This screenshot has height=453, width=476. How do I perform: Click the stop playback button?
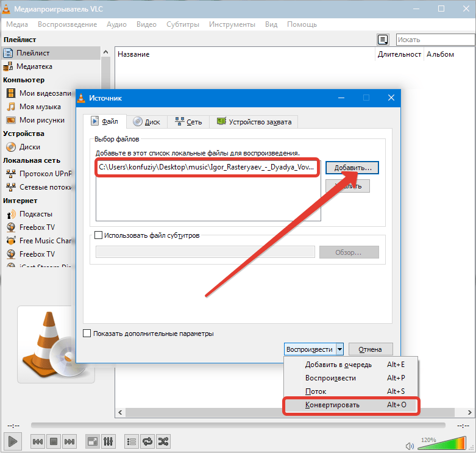click(x=54, y=441)
